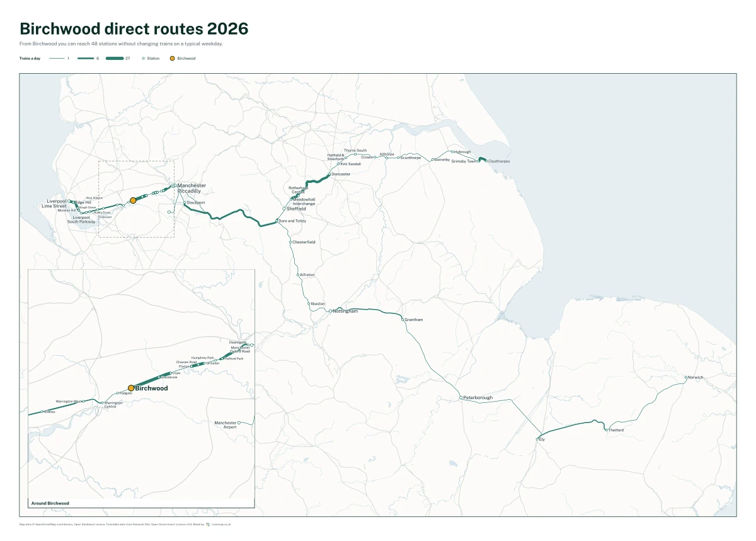Click the Warrington West label in inset

click(x=67, y=401)
